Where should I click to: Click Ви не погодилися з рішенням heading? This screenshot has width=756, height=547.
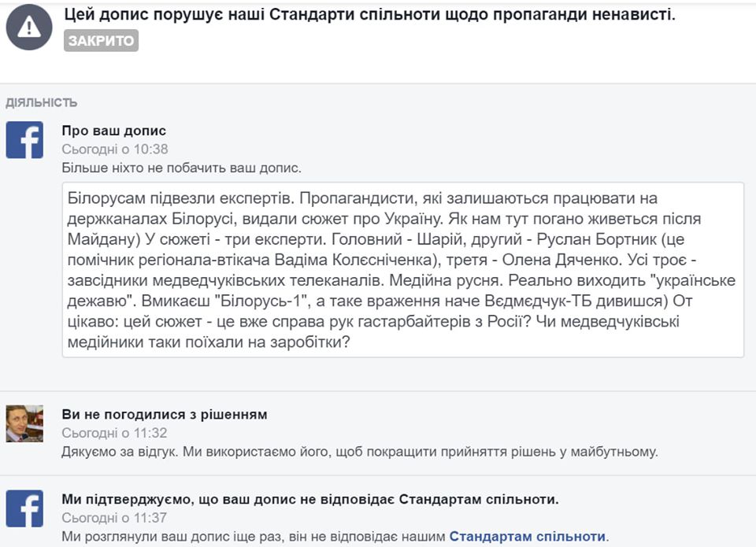pos(165,415)
